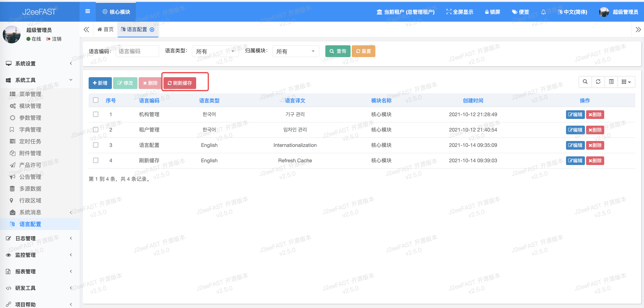Click the notification bell icon
This screenshot has height=308, width=644.
pyautogui.click(x=543, y=12)
